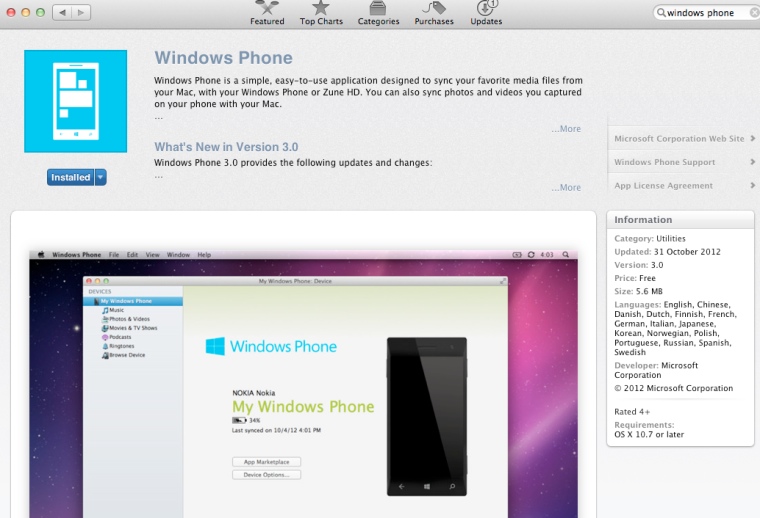Click Spotlight search icon in screenshot menu bar
The height and width of the screenshot is (518, 760).
click(566, 254)
